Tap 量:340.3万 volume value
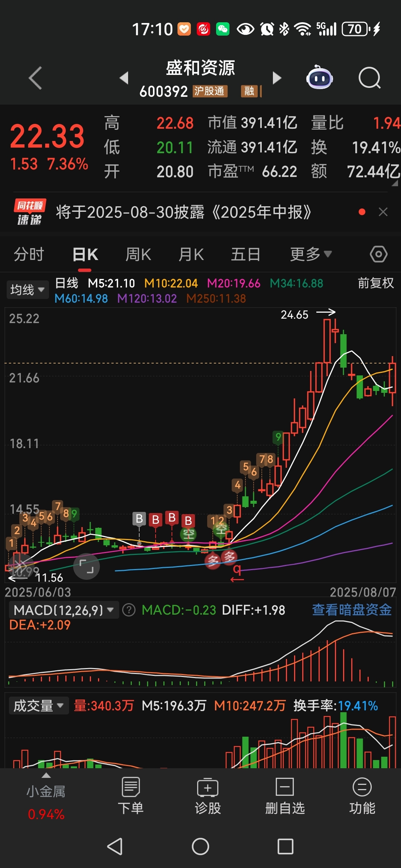This screenshot has width=401, height=868. (104, 706)
